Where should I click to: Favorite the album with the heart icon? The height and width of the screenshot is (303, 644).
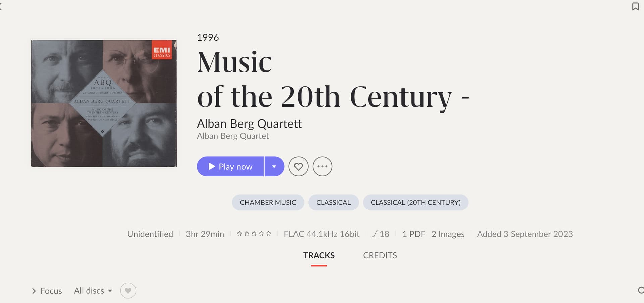click(x=298, y=166)
